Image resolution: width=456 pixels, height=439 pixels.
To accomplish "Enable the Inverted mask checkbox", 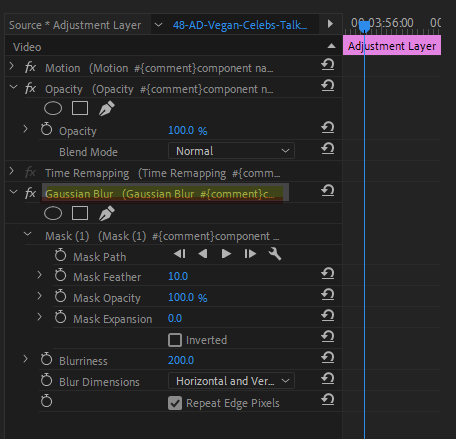I will coord(175,340).
